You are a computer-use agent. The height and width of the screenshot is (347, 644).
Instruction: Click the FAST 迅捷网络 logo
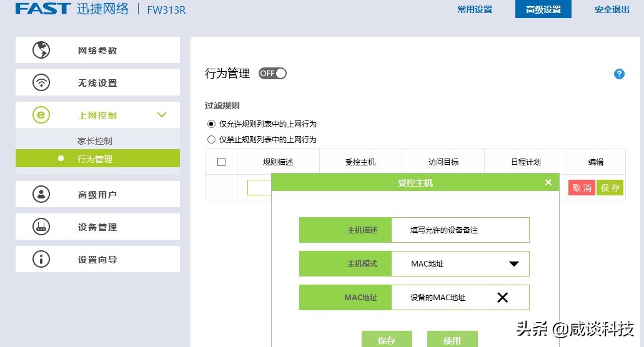pyautogui.click(x=72, y=9)
